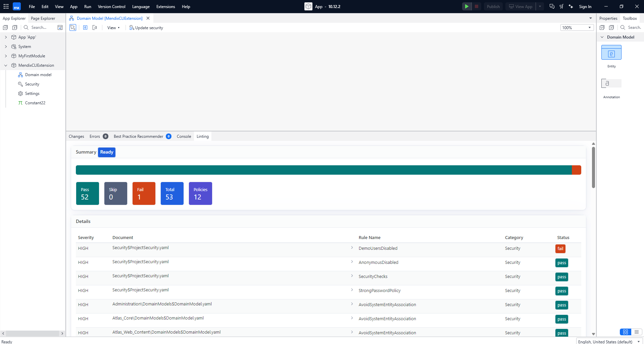Switch to the Console tab
The image size is (644, 344).
click(184, 136)
